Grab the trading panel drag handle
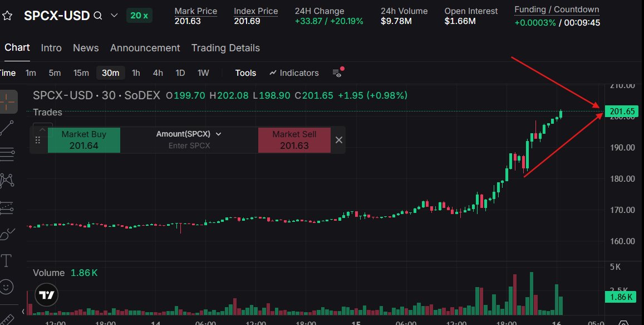 (x=38, y=140)
